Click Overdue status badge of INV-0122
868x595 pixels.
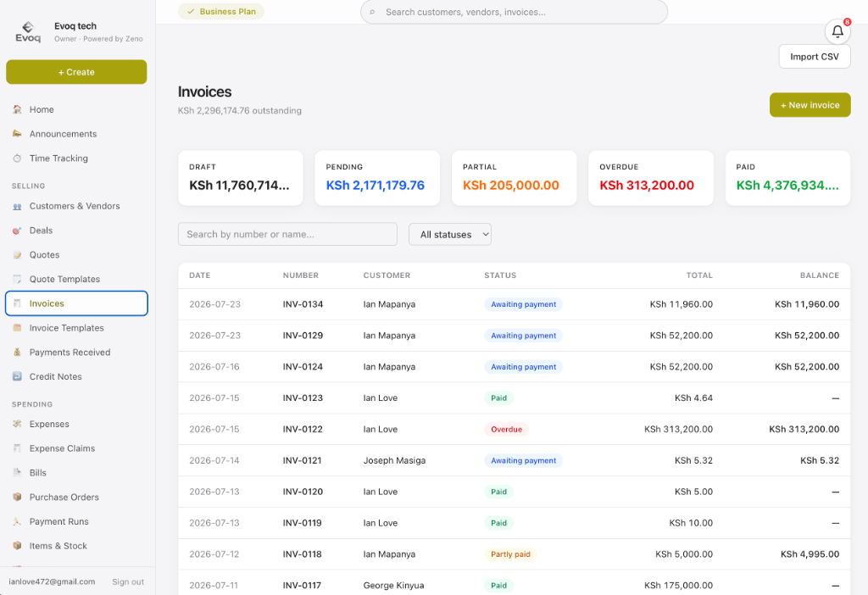click(506, 429)
